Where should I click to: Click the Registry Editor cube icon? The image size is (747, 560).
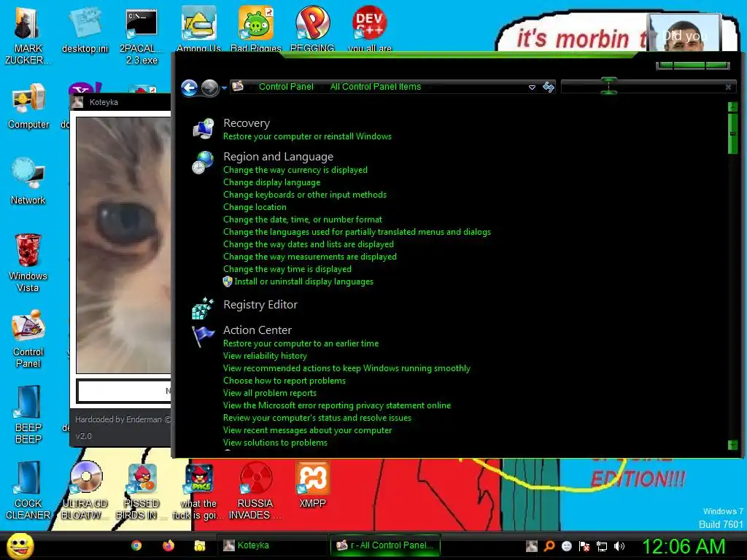pyautogui.click(x=203, y=308)
